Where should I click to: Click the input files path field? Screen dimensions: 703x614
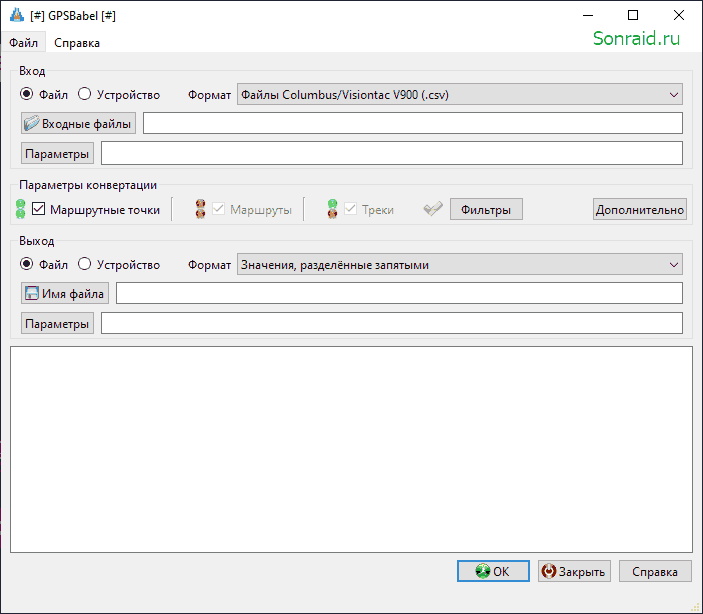point(413,123)
